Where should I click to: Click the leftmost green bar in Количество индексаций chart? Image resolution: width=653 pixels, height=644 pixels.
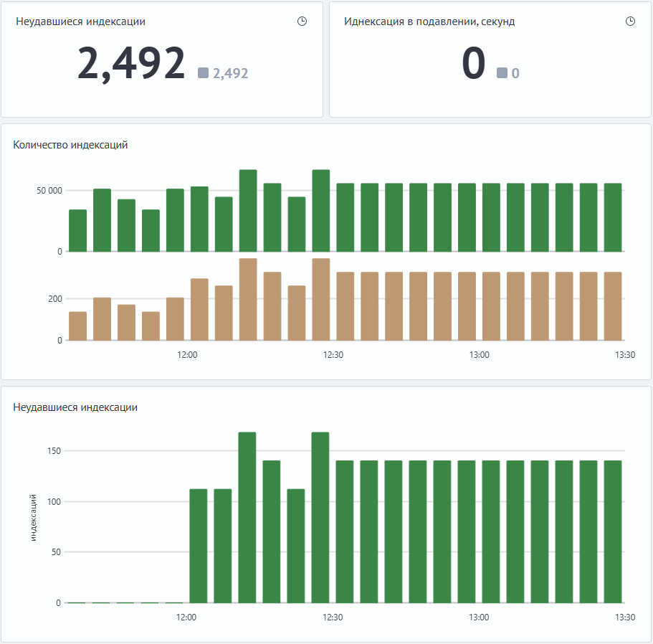click(78, 231)
